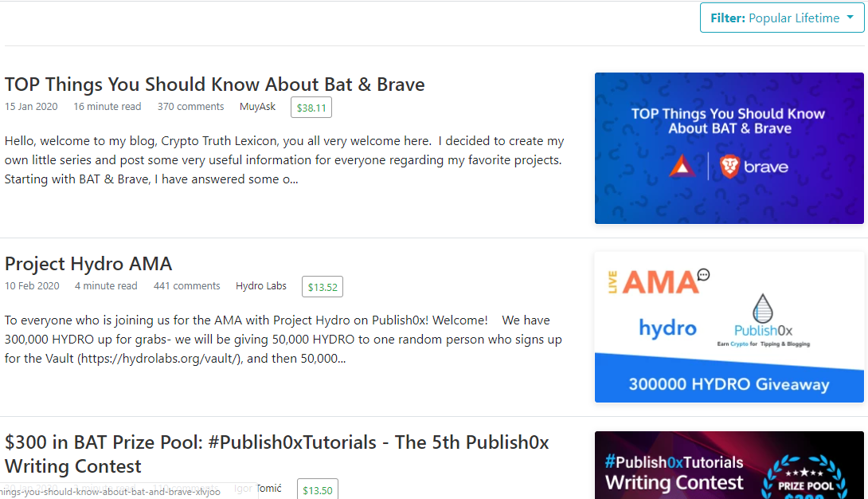Open the 300000 HYDRO Giveaway thumbnail
Screen dimensions: 868x499
pos(729,328)
